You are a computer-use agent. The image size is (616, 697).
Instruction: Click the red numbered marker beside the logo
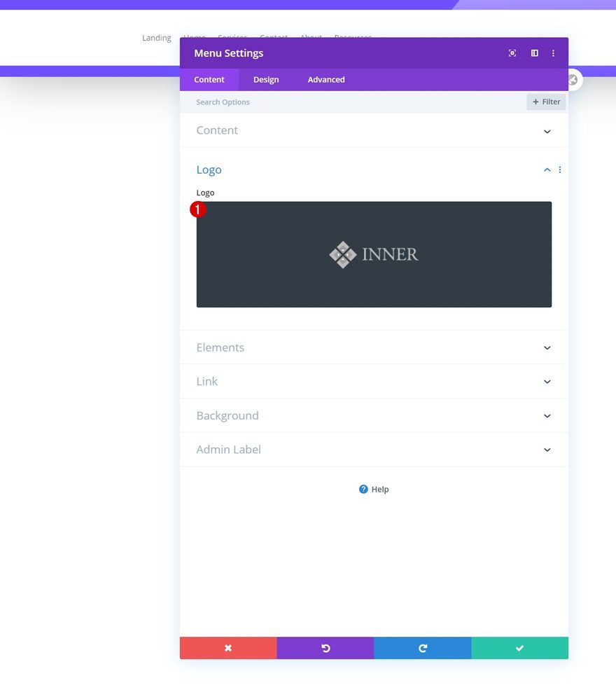pos(198,209)
